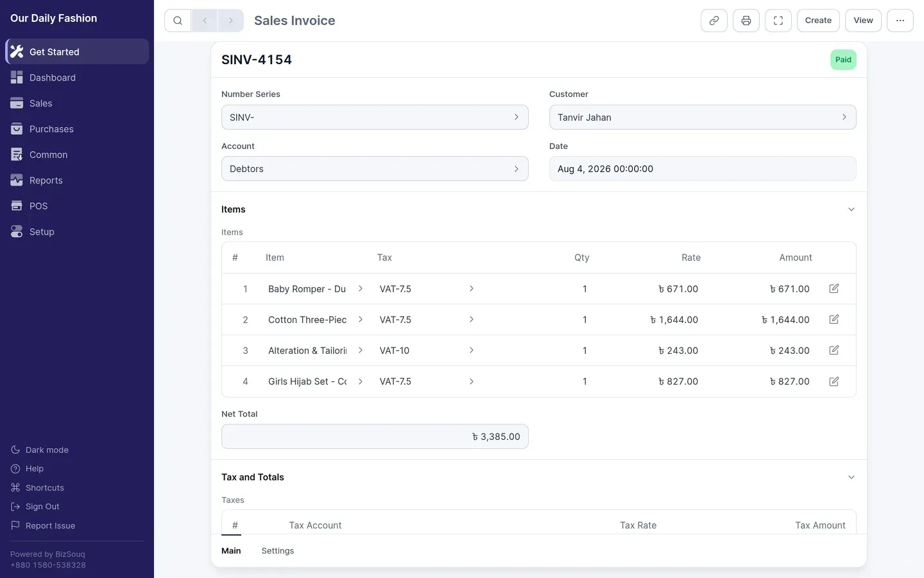Toggle fullscreen view icon

778,21
